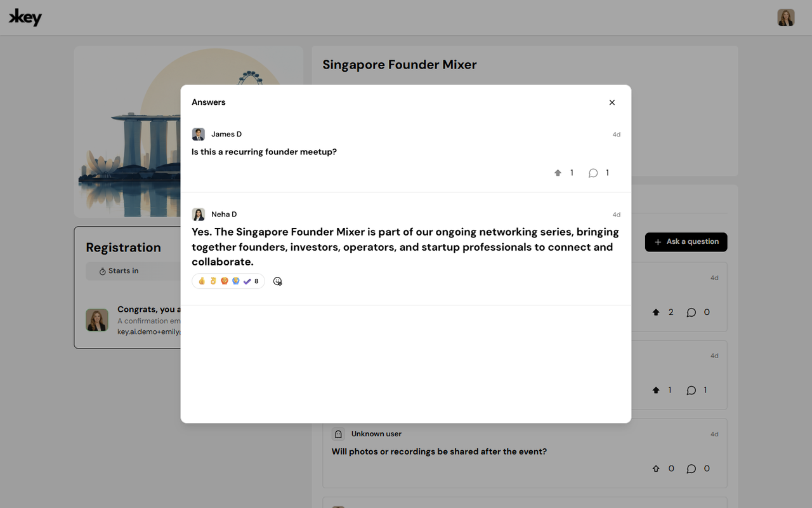
Task: Click Neha D's avatar in the dialog
Action: (x=199, y=215)
